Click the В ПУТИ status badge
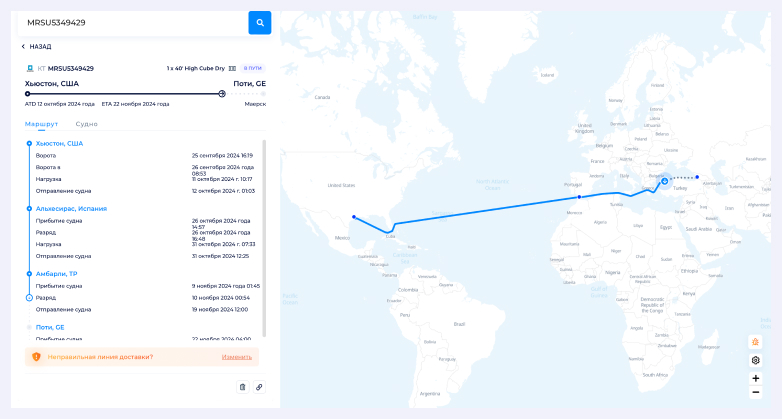 point(253,68)
